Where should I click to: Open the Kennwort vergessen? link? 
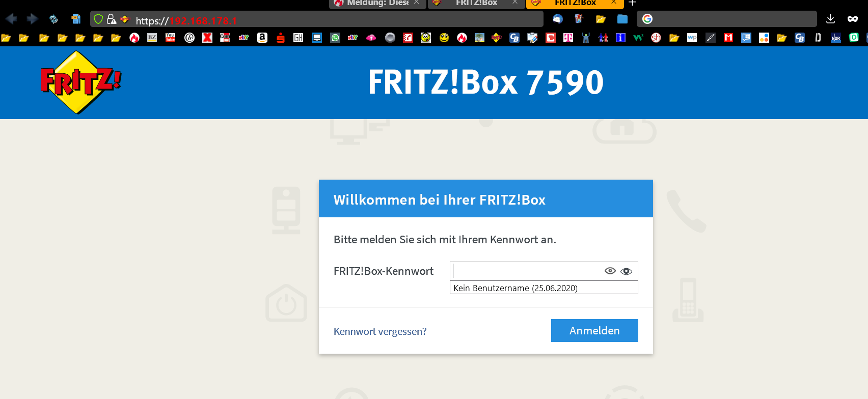click(x=380, y=331)
